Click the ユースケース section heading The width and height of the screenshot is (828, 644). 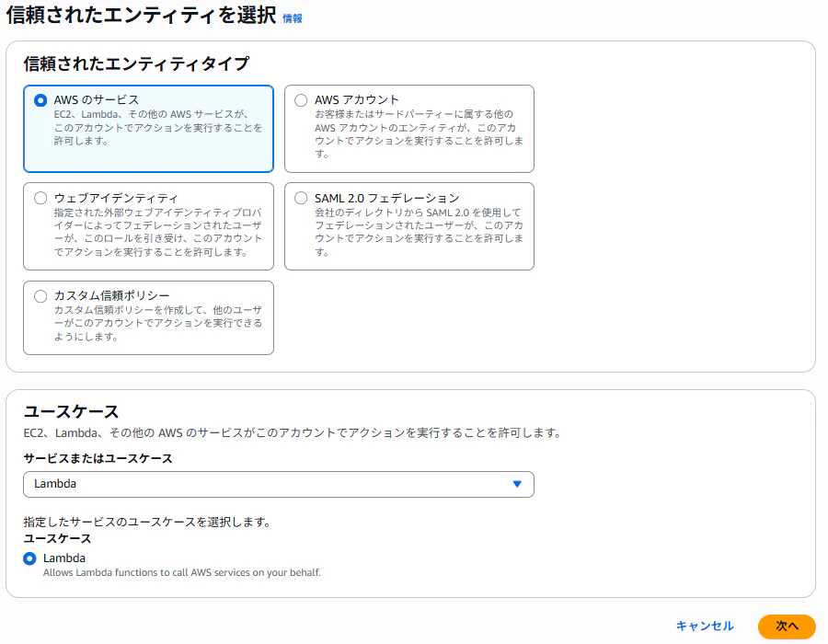[71, 412]
